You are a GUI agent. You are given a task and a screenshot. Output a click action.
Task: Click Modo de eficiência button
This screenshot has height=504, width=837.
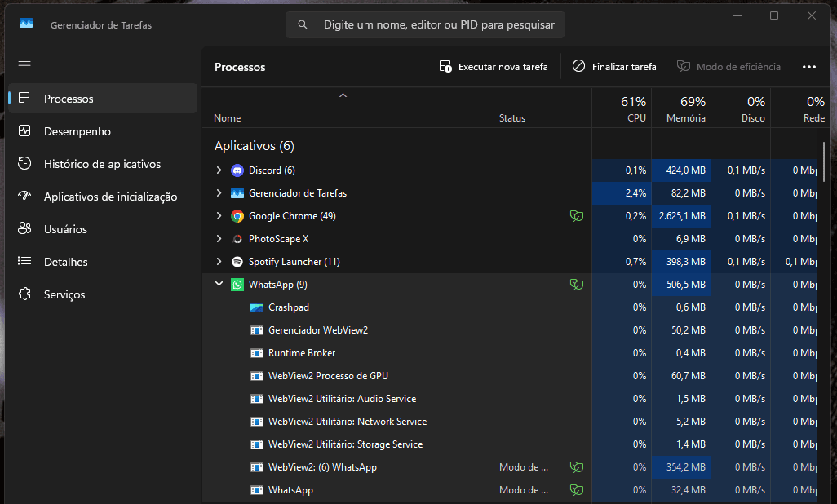[729, 67]
